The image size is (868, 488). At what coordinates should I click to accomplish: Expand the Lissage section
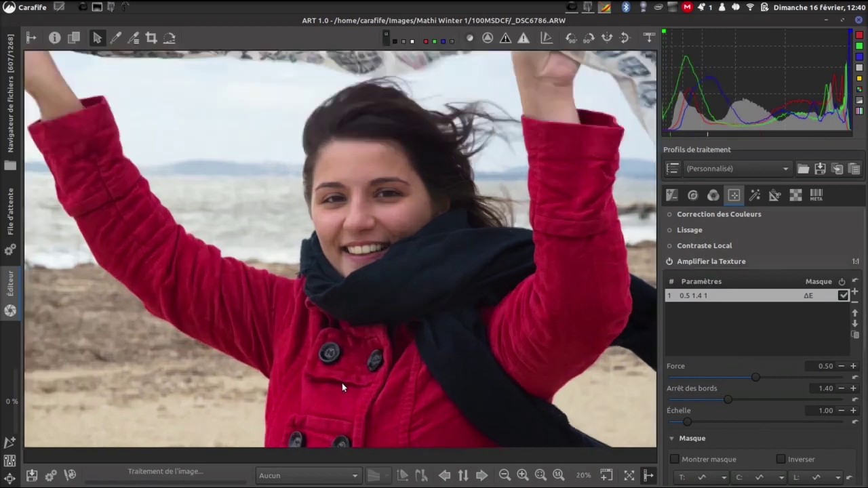tap(689, 230)
